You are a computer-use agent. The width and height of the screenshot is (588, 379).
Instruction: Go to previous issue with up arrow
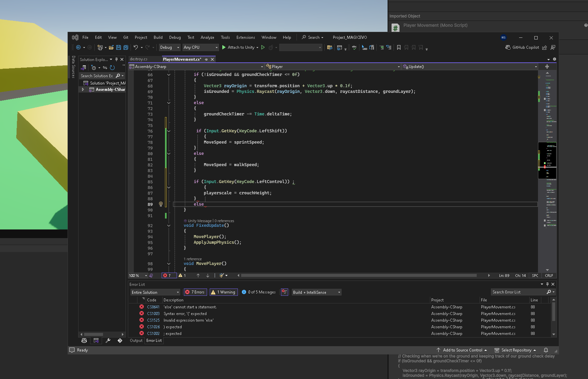198,275
